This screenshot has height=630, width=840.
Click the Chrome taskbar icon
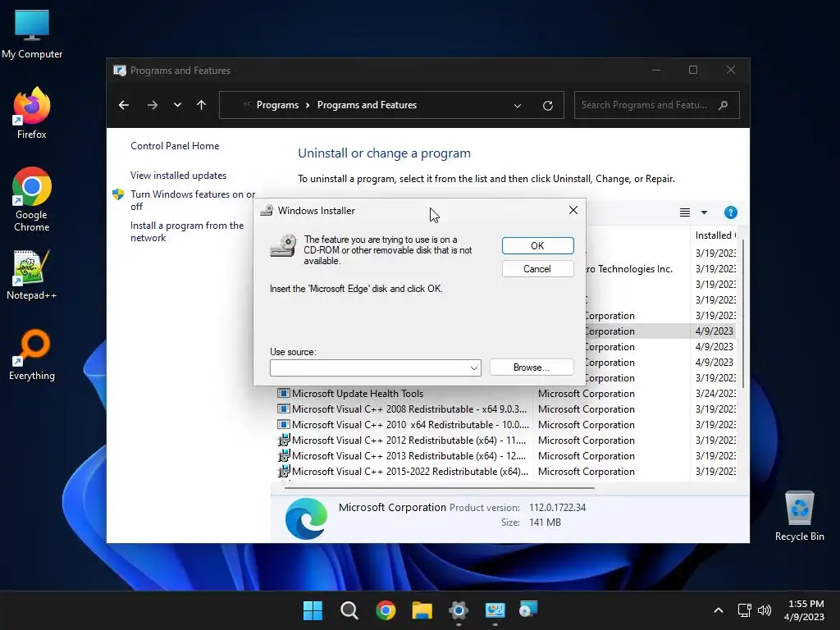pyautogui.click(x=386, y=610)
